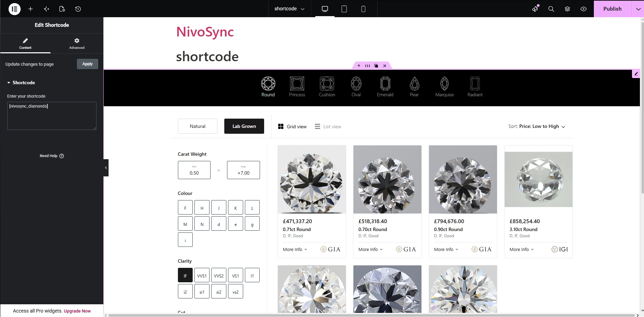The image size is (644, 317).
Task: Expand More Info on £794,676.00 diamond
Action: tap(446, 249)
